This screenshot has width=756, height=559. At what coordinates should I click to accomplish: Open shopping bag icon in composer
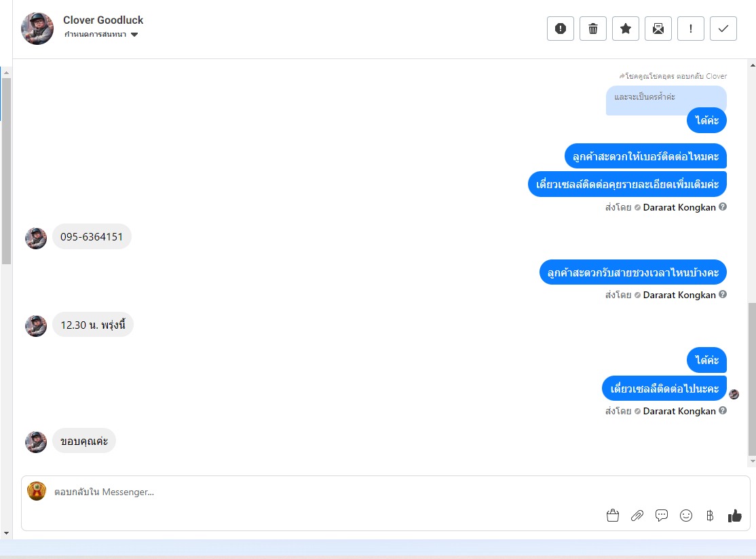coord(613,516)
